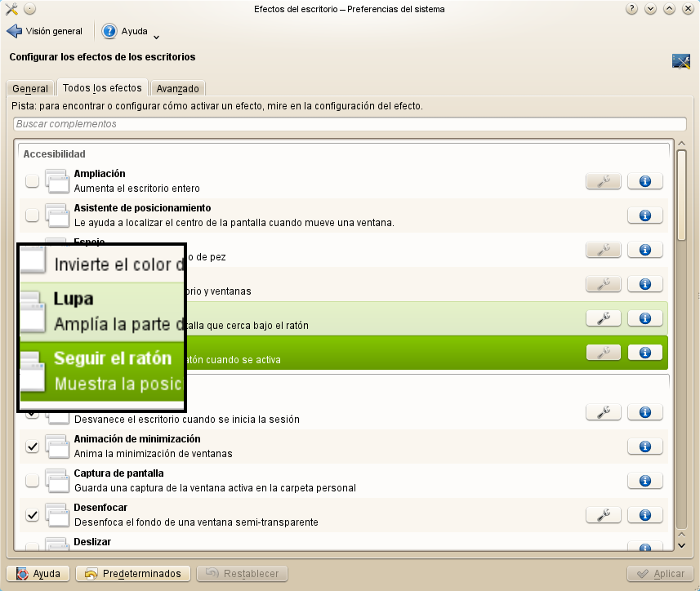Uncheck Animación de minimización
The height and width of the screenshot is (591, 700).
[32, 447]
